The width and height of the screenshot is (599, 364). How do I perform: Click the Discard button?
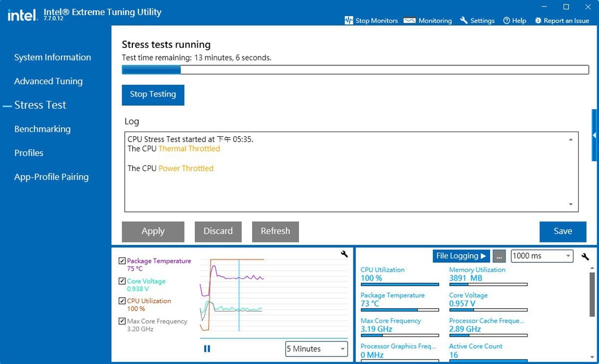tap(218, 231)
